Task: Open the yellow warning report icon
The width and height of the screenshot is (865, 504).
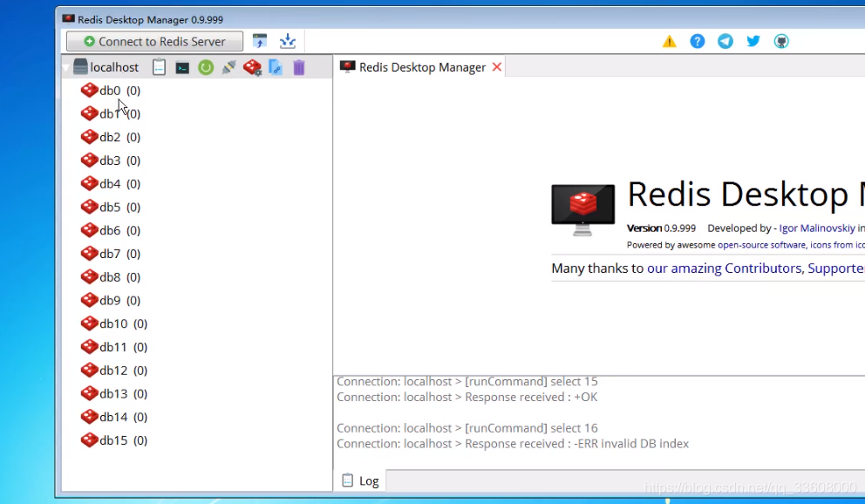Action: [x=669, y=41]
